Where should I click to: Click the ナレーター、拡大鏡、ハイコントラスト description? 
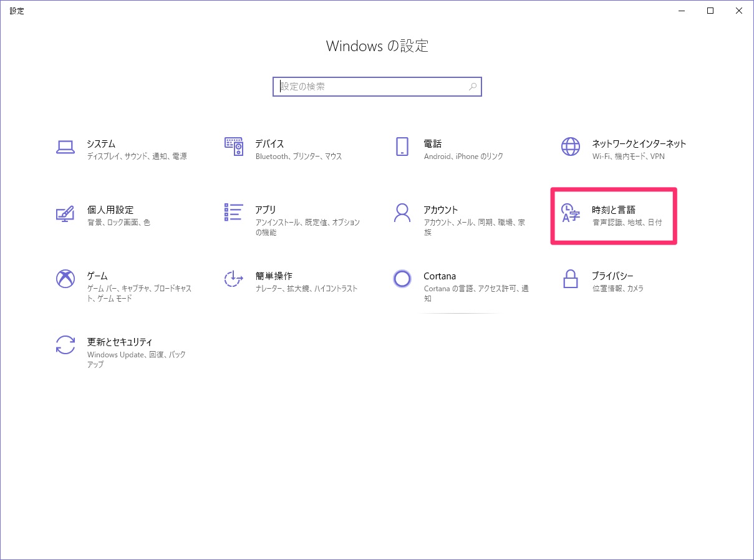307,289
